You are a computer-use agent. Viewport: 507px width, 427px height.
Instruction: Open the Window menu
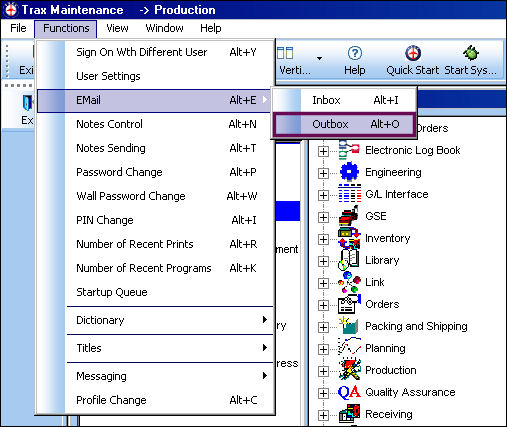tap(164, 28)
